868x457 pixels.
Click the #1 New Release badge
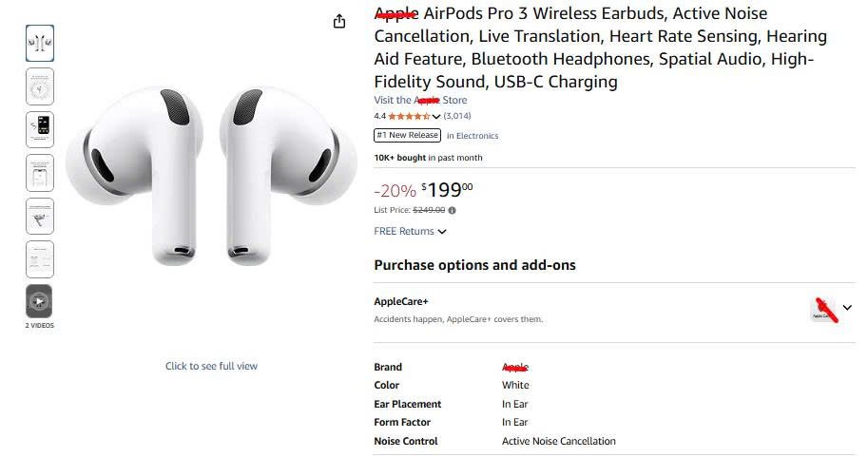tap(407, 135)
